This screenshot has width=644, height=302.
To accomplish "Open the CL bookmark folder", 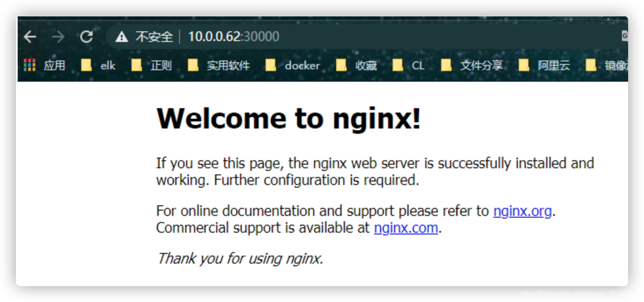I will pyautogui.click(x=408, y=65).
